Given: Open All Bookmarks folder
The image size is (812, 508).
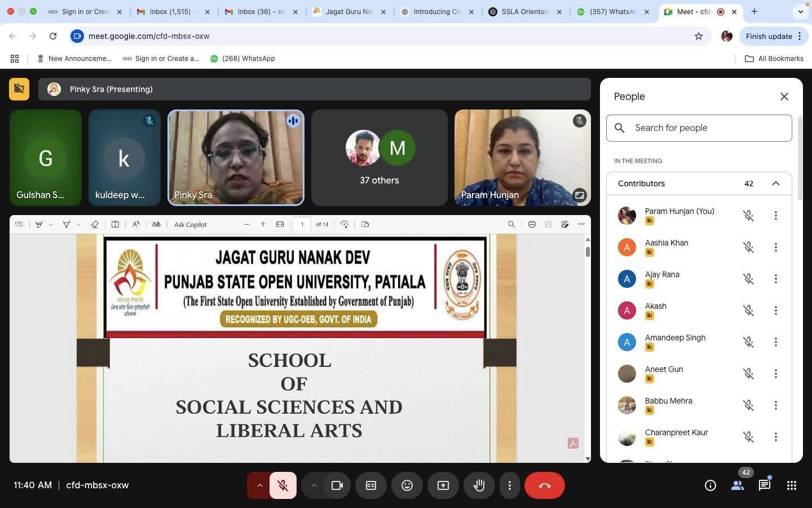Looking at the screenshot, I should click(774, 58).
